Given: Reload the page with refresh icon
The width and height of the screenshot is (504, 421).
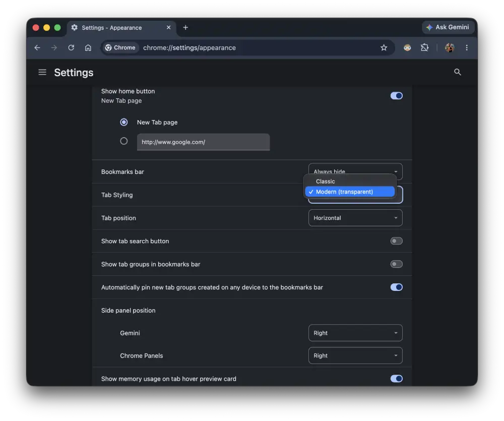Looking at the screenshot, I should [71, 47].
